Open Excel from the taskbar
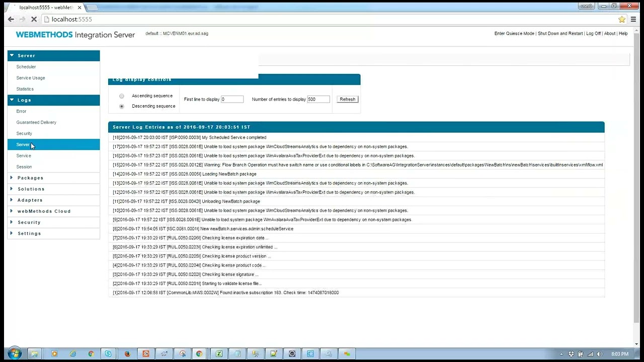644x362 pixels. pyautogui.click(x=219, y=354)
